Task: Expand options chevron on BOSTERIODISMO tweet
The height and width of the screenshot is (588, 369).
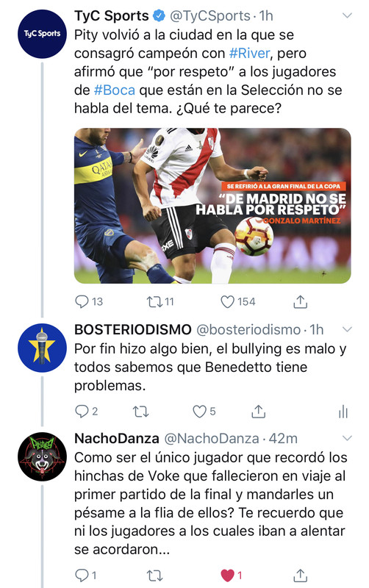Action: pos(348,329)
